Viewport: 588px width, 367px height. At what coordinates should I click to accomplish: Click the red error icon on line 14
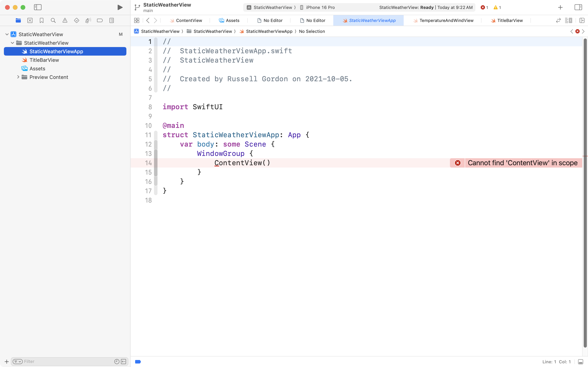point(458,163)
